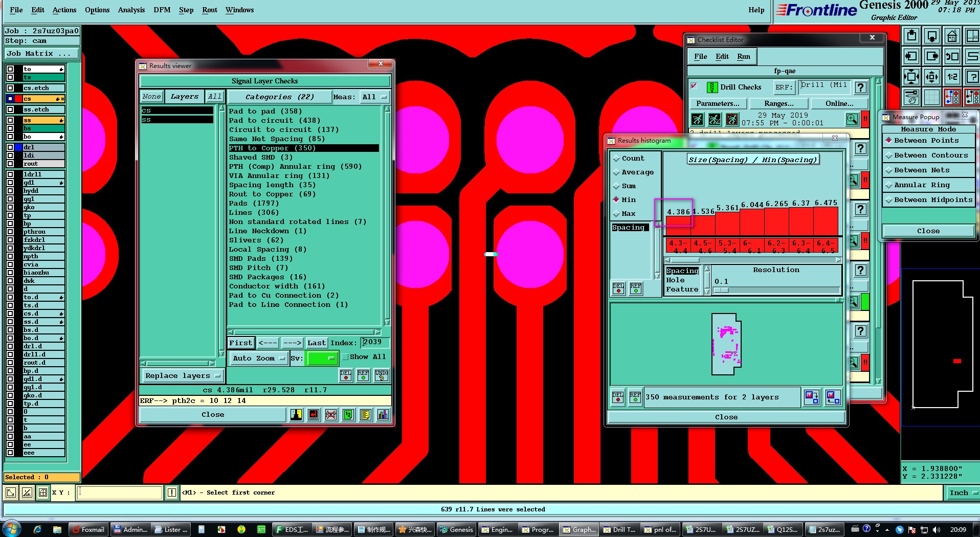
Task: Click the UNDO icon in Results viewer
Action: pos(382,375)
